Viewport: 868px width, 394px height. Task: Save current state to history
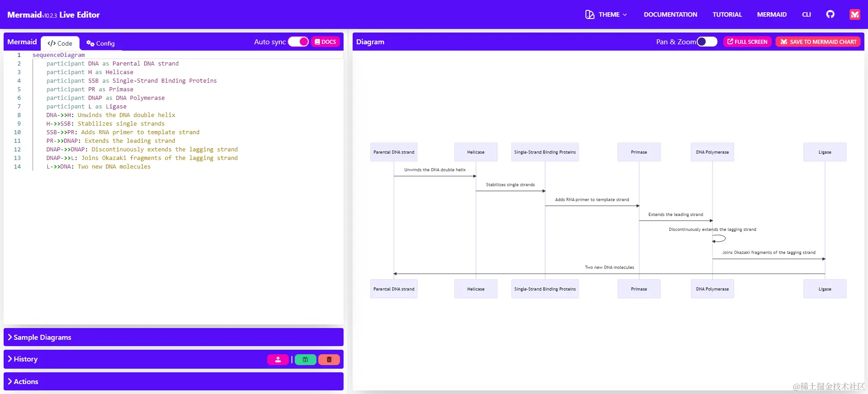click(306, 360)
